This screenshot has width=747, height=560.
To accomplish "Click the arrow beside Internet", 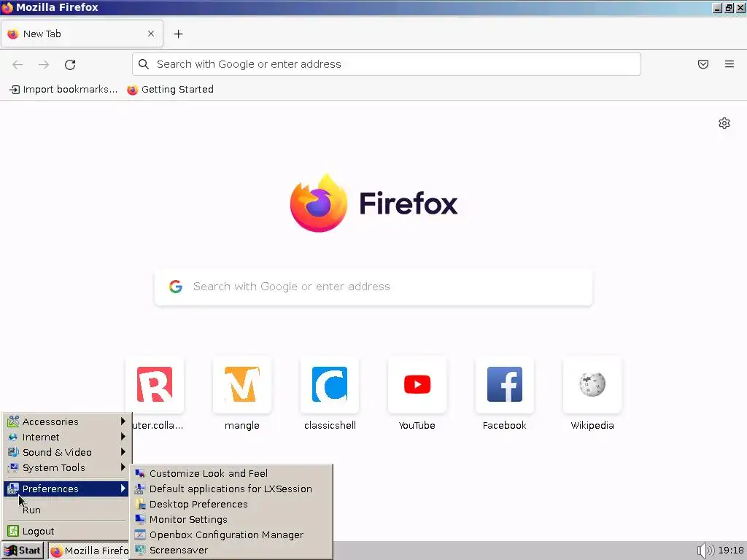I will click(123, 436).
